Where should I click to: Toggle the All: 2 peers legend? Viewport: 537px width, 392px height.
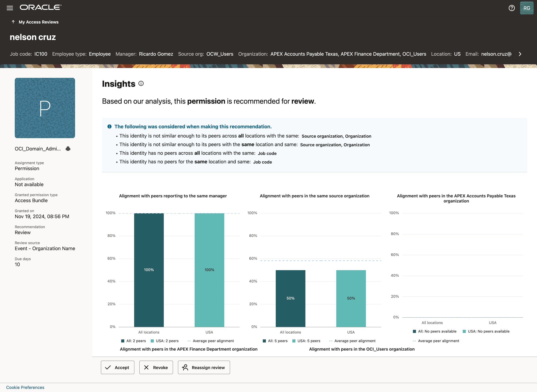coord(134,341)
